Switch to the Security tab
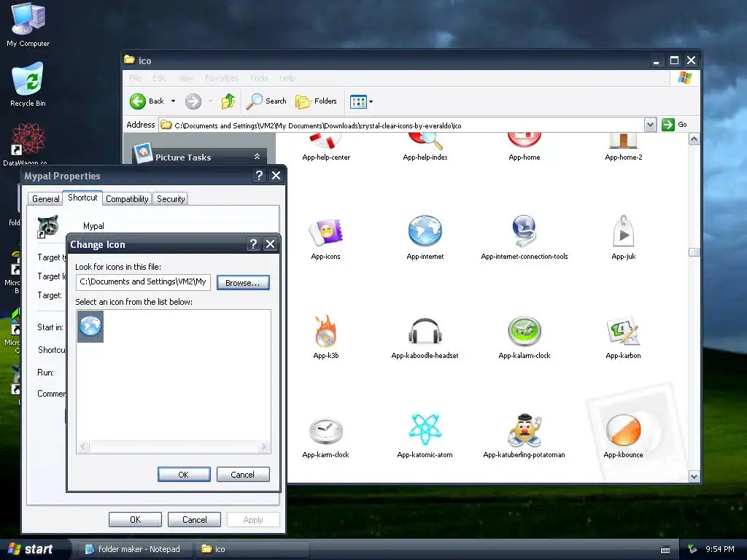 171,199
